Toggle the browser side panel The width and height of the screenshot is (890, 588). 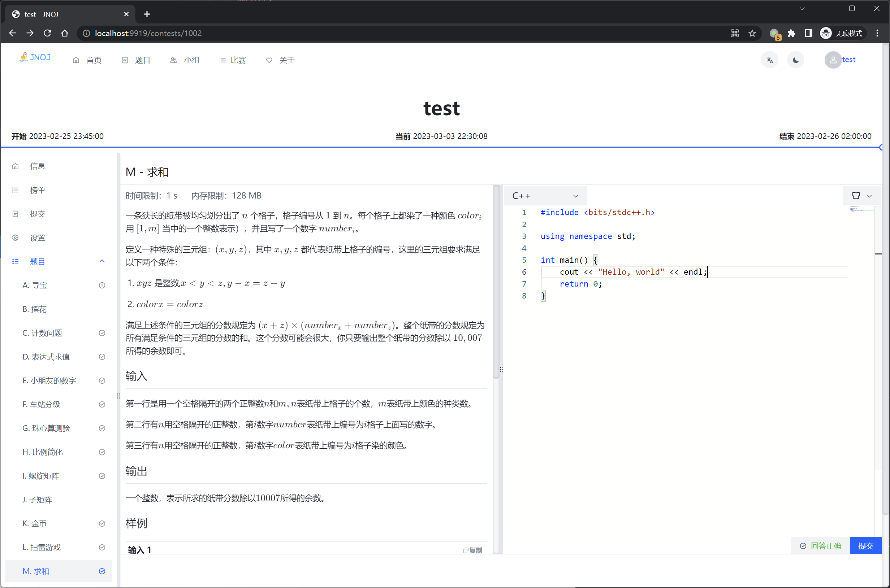click(x=808, y=33)
